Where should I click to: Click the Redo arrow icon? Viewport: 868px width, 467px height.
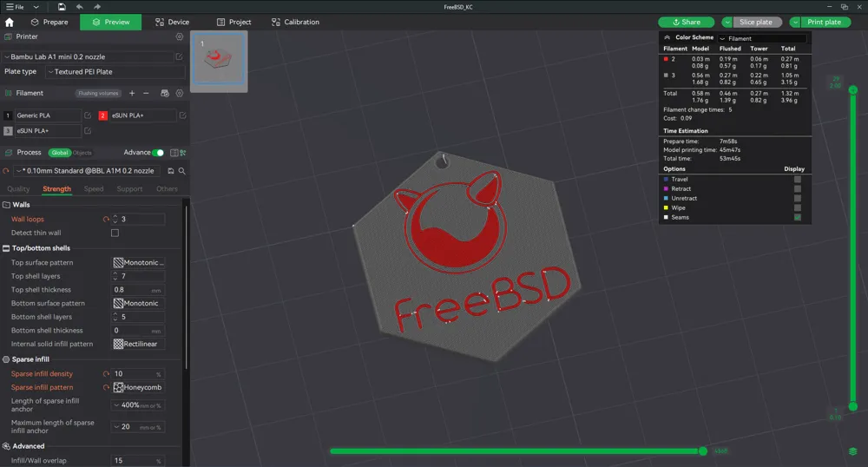(x=97, y=7)
